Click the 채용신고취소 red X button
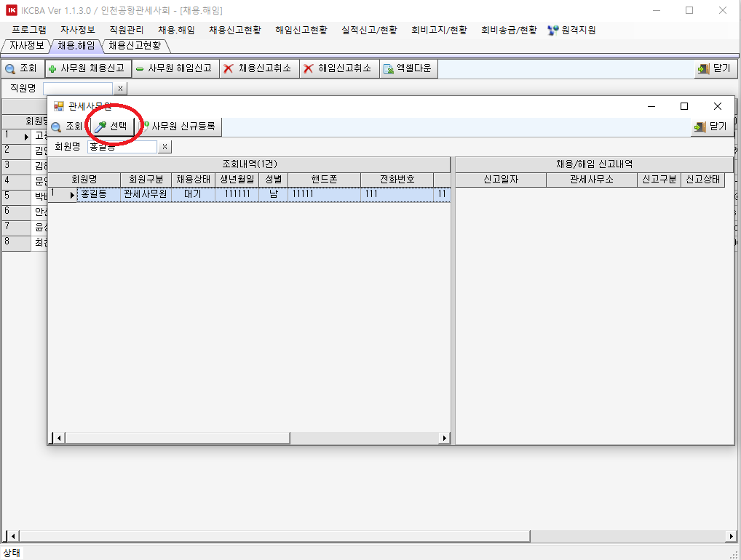 coord(258,68)
